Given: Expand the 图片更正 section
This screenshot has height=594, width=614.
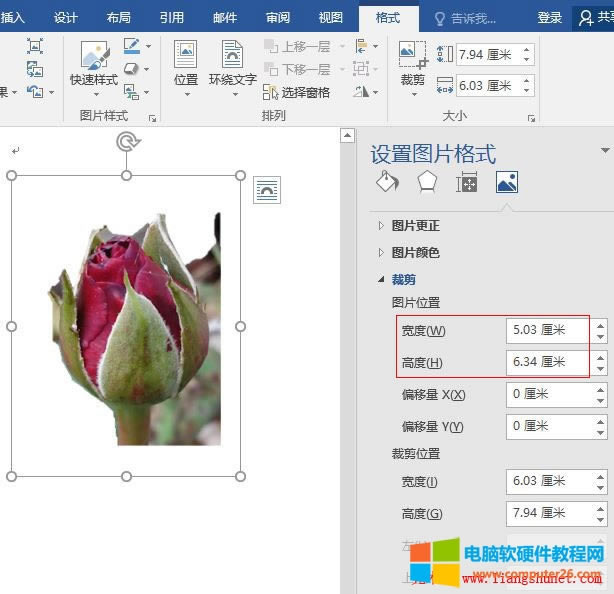Looking at the screenshot, I should click(x=415, y=226).
